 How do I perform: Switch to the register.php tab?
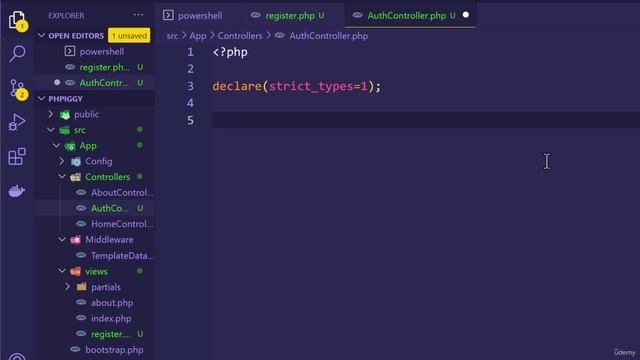290,16
